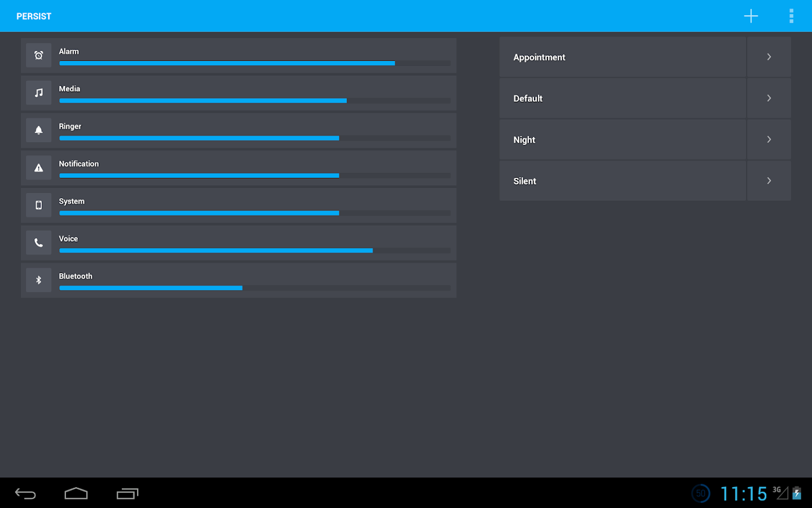Expand the Silent preset chevron
Viewport: 812px width, 508px height.
tap(769, 181)
